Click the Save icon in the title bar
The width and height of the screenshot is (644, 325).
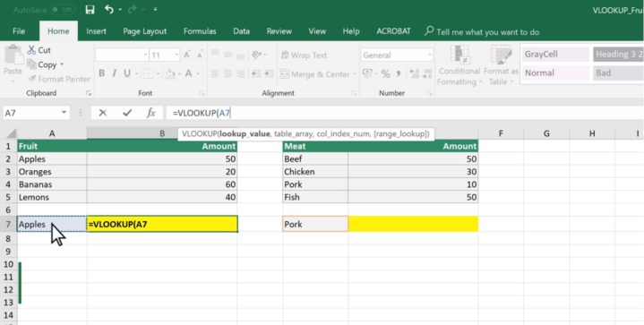point(90,10)
